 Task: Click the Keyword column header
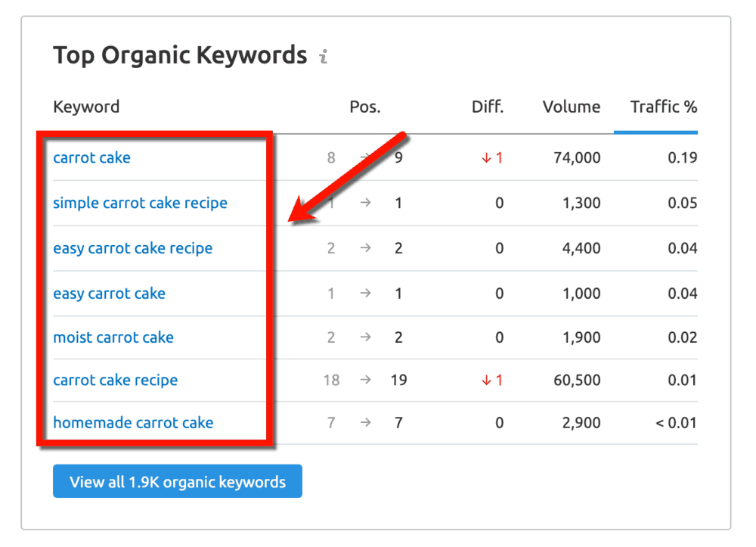tap(86, 107)
